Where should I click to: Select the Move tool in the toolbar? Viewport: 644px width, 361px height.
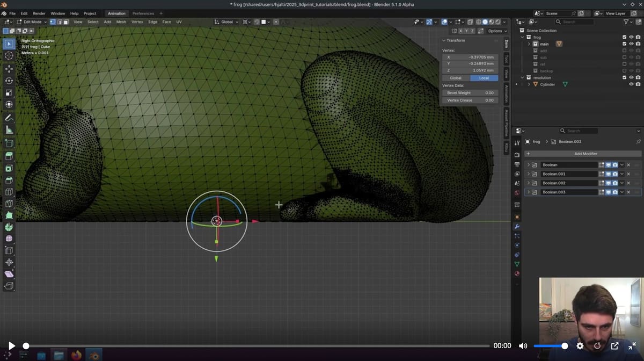pos(9,69)
